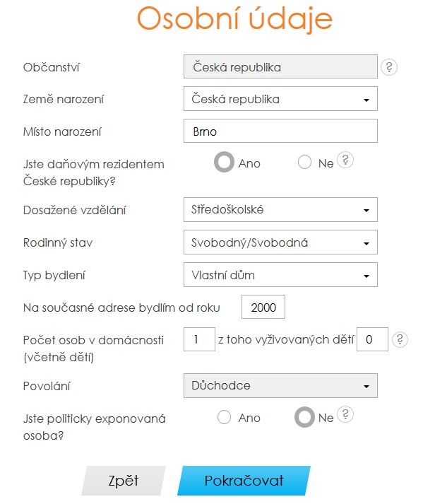This screenshot has height=504, width=435.
Task: Go back with the Zpět button
Action: pos(124,481)
